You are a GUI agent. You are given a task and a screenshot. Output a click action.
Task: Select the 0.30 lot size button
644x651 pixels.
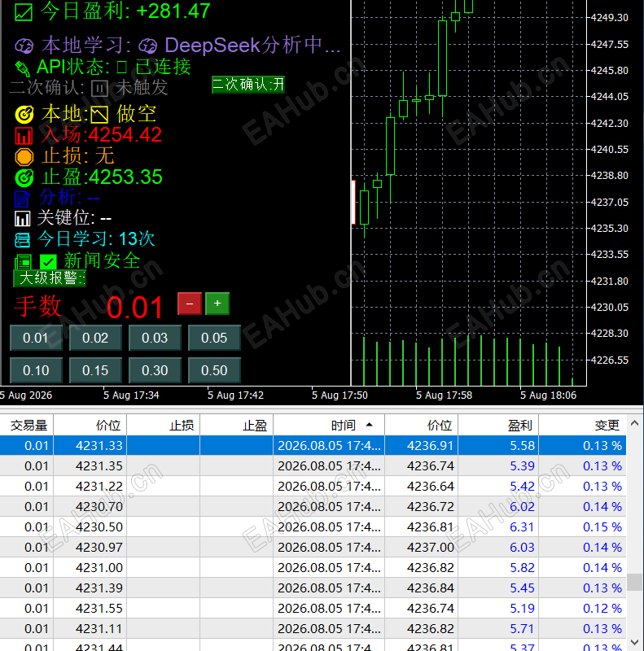pyautogui.click(x=155, y=370)
